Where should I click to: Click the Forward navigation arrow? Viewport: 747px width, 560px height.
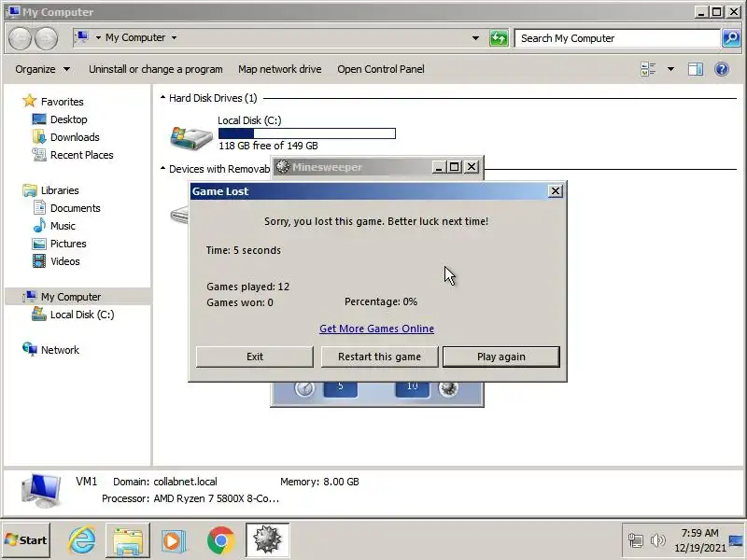coord(46,38)
